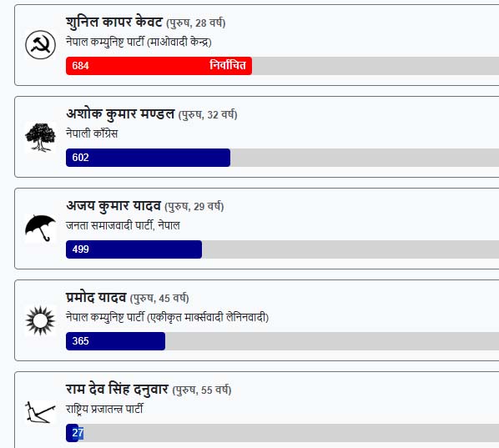
Task: Select candidate अजय कुमार यादव name
Action: [x=113, y=206]
